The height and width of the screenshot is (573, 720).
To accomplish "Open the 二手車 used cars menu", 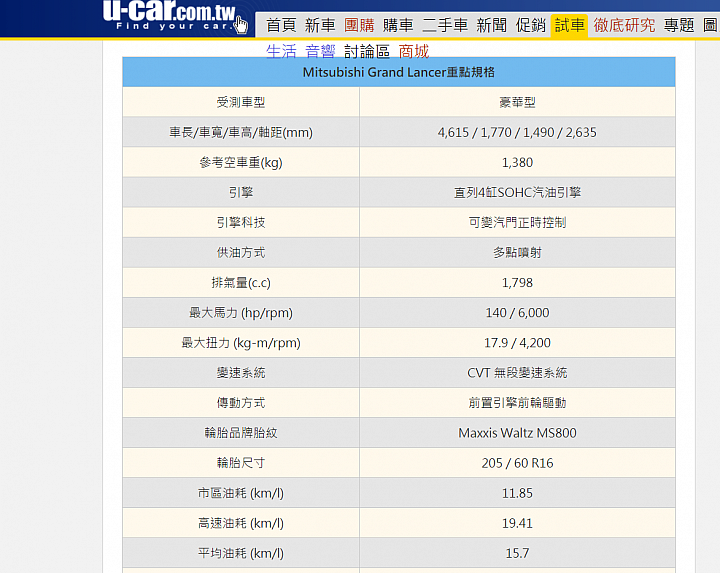I will (445, 25).
